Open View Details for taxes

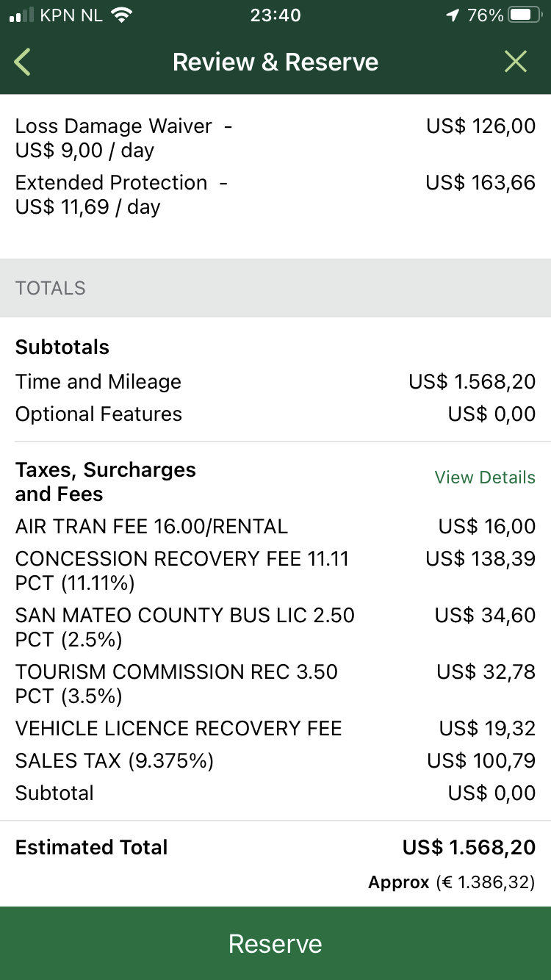tap(485, 478)
